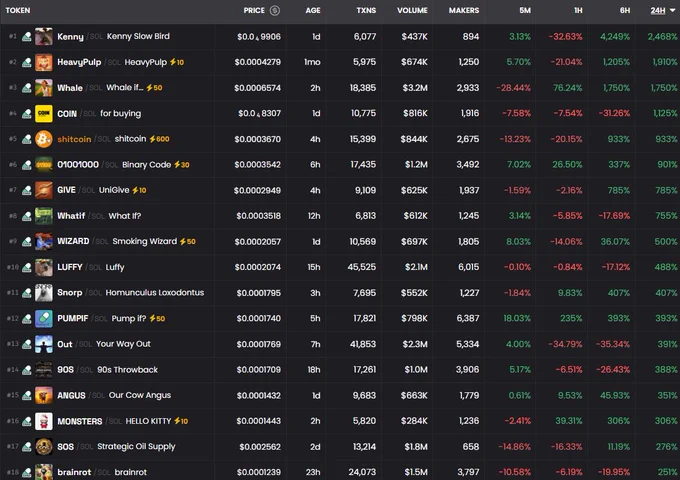
Task: Click the 1mo age value for HeavyPulp
Action: tap(312, 62)
